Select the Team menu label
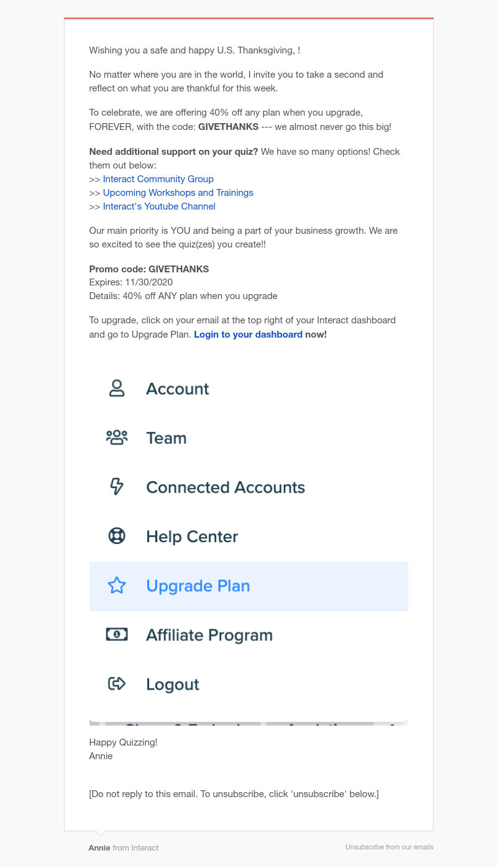The height and width of the screenshot is (868, 497). coord(166,438)
